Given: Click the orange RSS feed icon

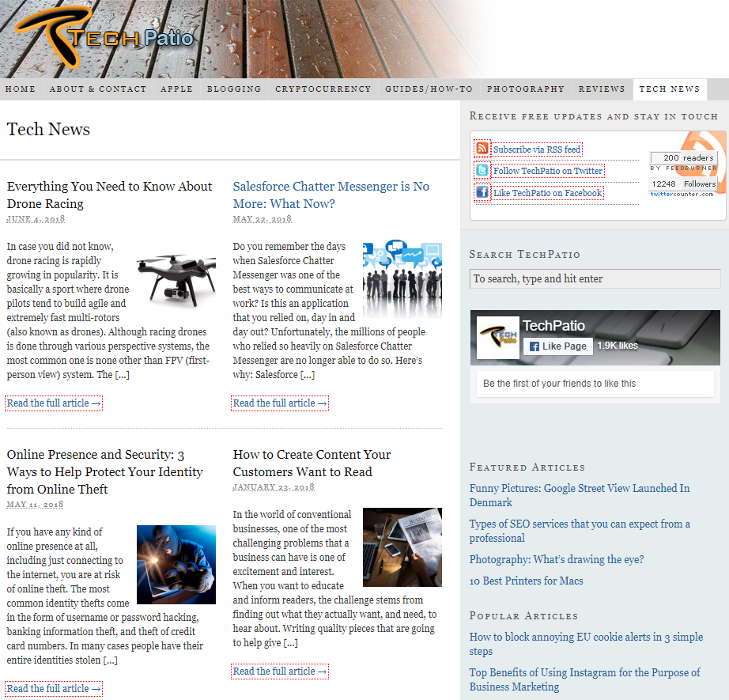Looking at the screenshot, I should 482,149.
